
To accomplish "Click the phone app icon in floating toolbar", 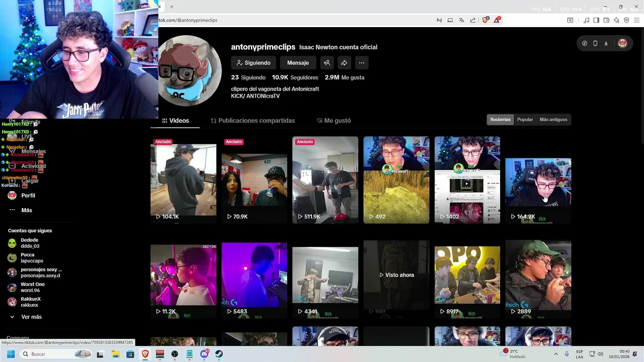I will point(595,43).
